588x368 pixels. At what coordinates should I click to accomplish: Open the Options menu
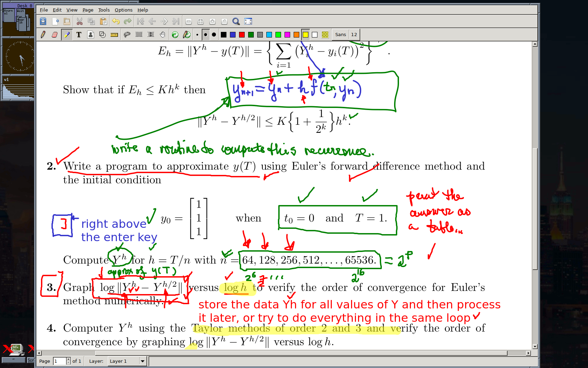tap(123, 10)
